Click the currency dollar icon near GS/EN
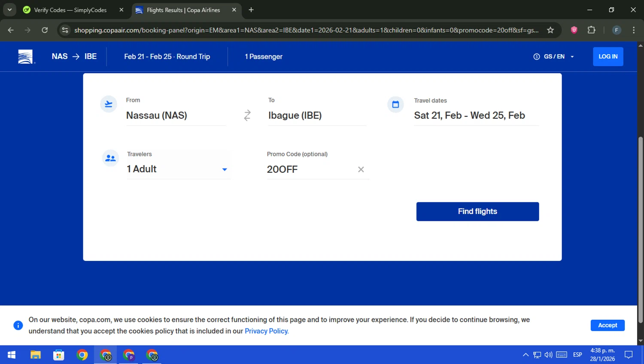 pos(537,57)
